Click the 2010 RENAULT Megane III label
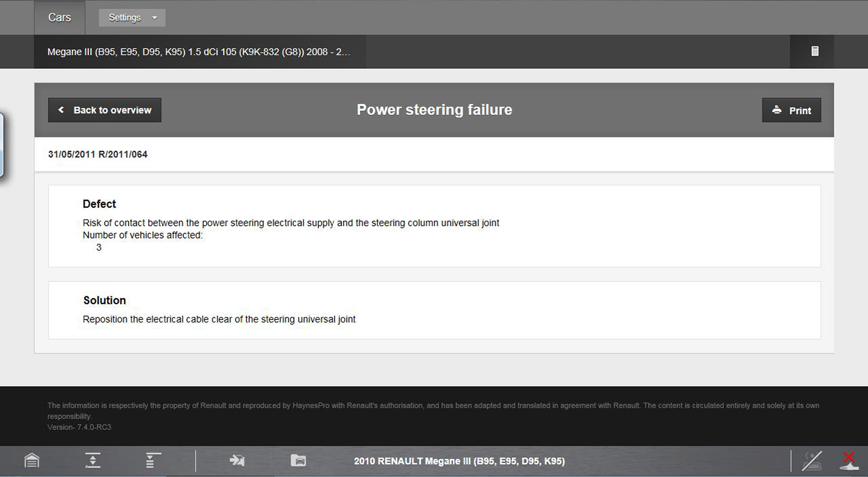 tap(459, 461)
